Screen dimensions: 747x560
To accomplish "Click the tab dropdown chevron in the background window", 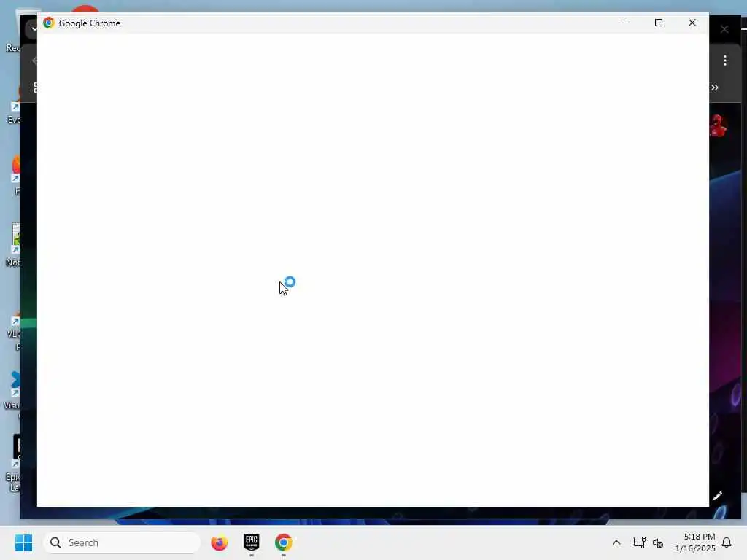I will [x=34, y=28].
